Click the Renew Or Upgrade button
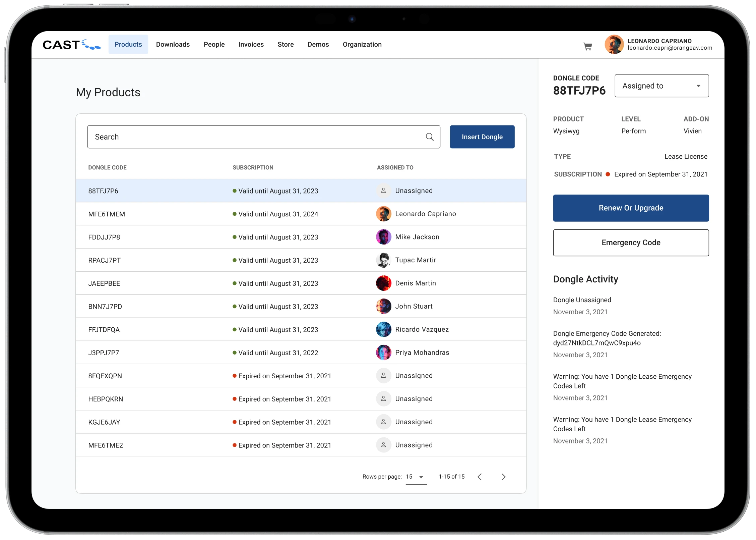The width and height of the screenshot is (756, 540). click(x=631, y=208)
